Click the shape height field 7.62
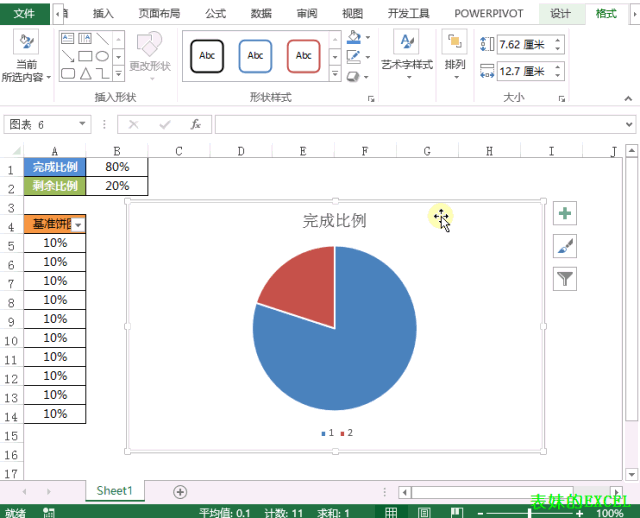 524,44
